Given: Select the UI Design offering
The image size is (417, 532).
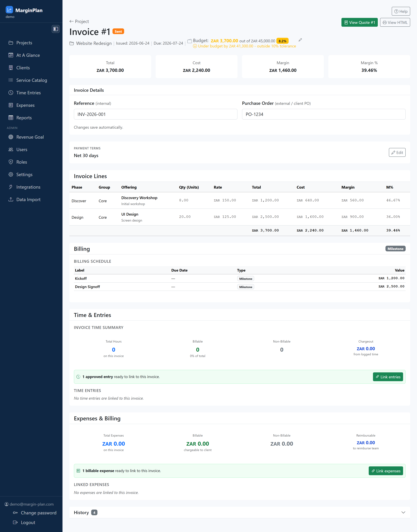Looking at the screenshot, I should [x=130, y=214].
